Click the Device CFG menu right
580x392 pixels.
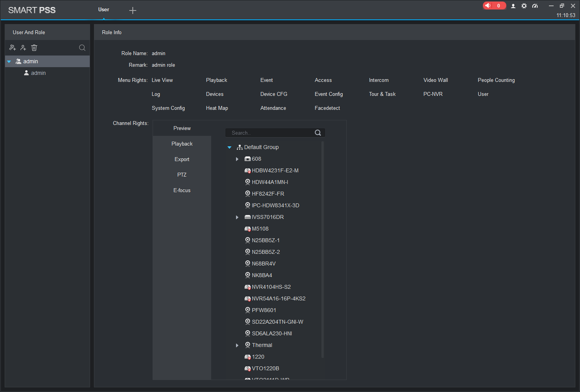click(274, 94)
